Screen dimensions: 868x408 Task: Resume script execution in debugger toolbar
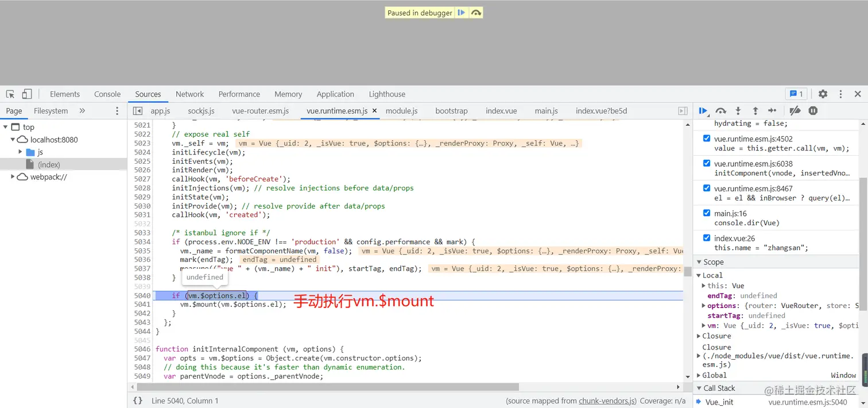(x=703, y=111)
